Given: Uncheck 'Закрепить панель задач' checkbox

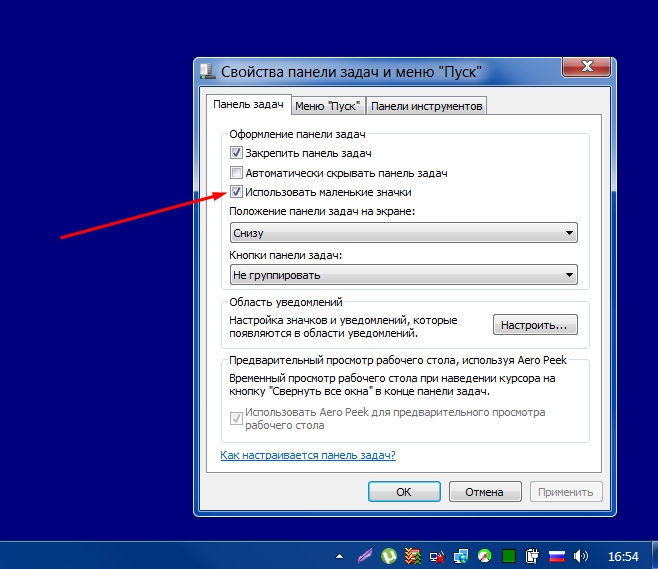Looking at the screenshot, I should [x=237, y=153].
